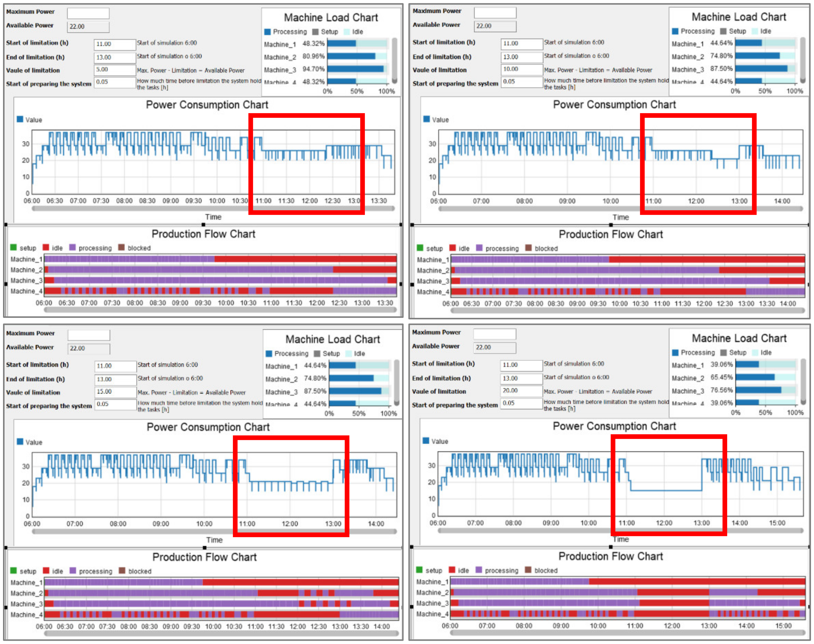Toggle brown blocked legend swatch in bottom-right Production Flow Chart

[x=528, y=570]
